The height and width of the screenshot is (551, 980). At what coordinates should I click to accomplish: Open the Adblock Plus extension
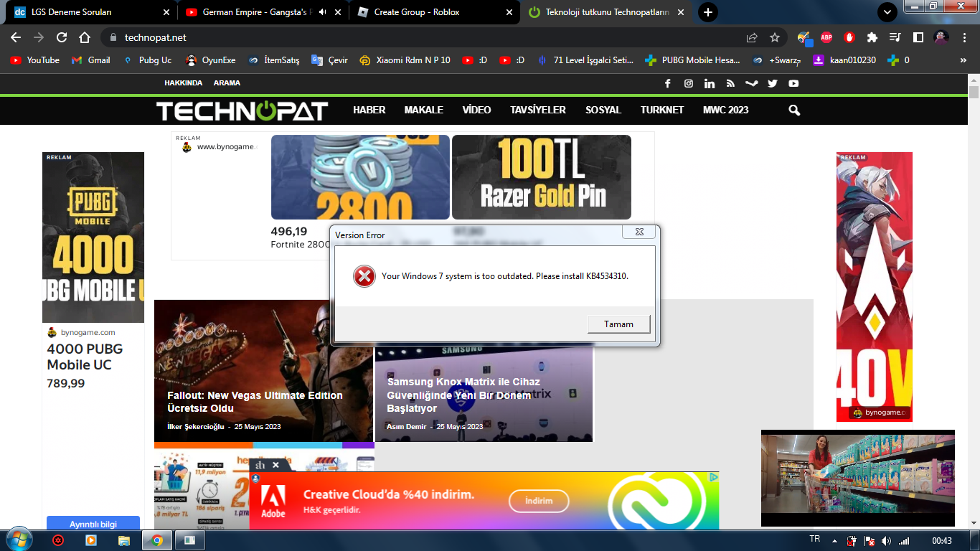click(x=826, y=37)
